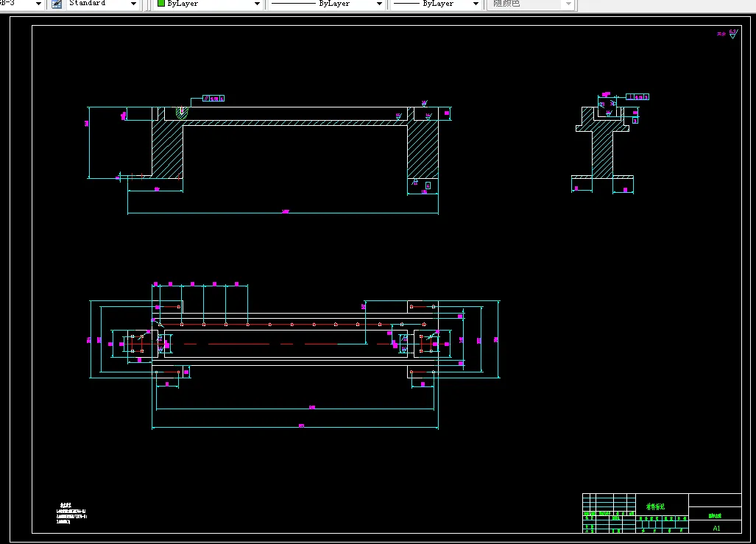Open the Standard style dropdown
The image size is (756, 544).
pyautogui.click(x=133, y=4)
